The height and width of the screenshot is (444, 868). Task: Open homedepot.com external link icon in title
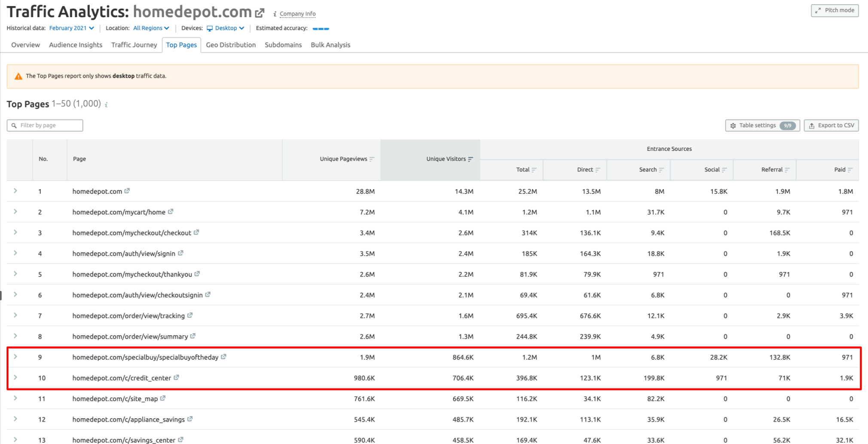(260, 13)
